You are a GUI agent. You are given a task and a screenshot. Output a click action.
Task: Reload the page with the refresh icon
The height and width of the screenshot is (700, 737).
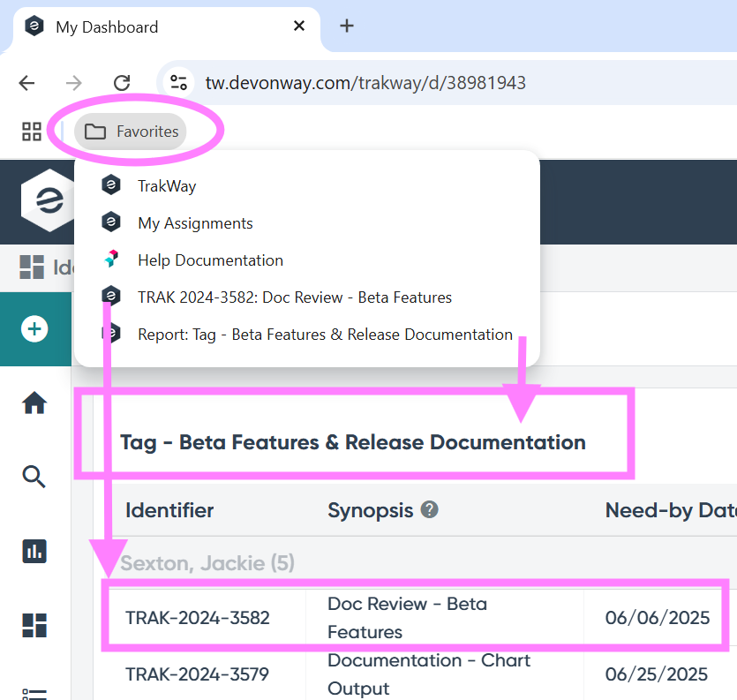(122, 83)
